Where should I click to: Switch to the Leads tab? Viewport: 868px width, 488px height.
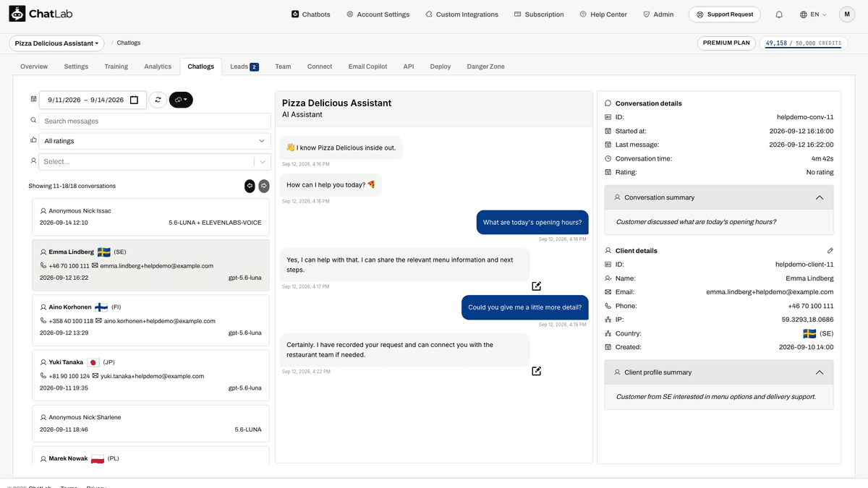click(x=244, y=67)
